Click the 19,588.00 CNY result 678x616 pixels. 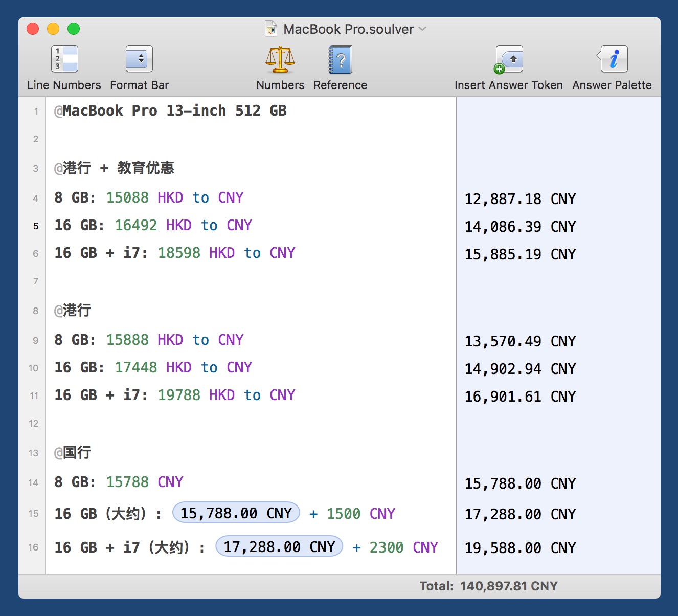(520, 548)
